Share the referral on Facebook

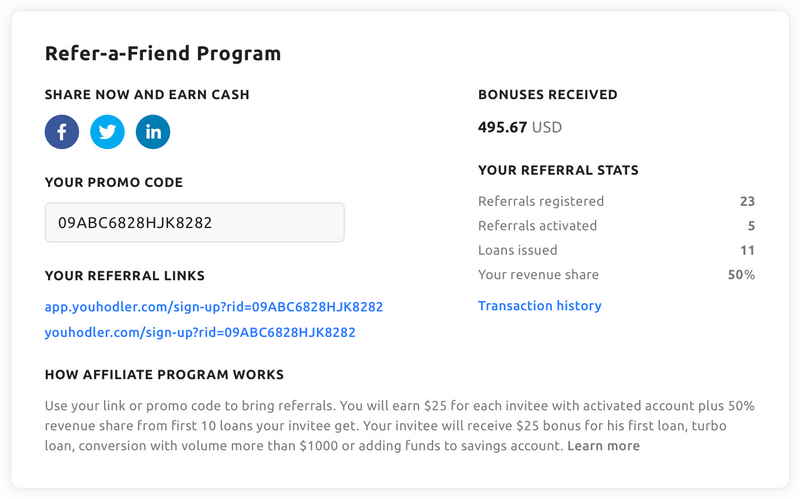pyautogui.click(x=62, y=132)
